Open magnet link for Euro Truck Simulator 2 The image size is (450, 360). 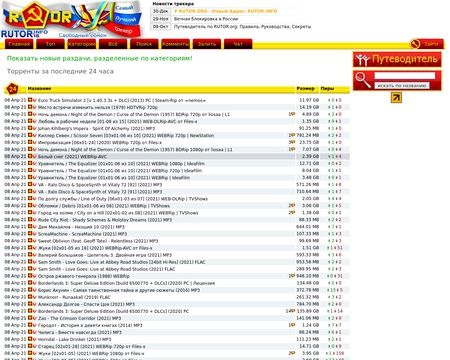tap(34, 100)
